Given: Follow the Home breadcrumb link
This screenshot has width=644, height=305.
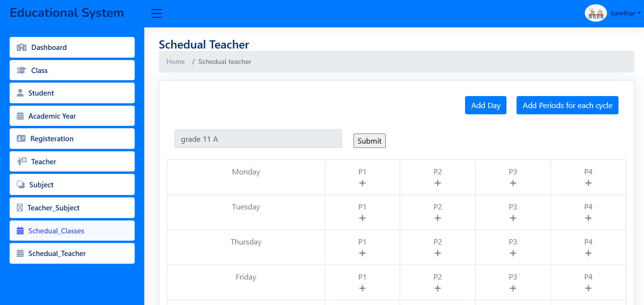Looking at the screenshot, I should [176, 61].
